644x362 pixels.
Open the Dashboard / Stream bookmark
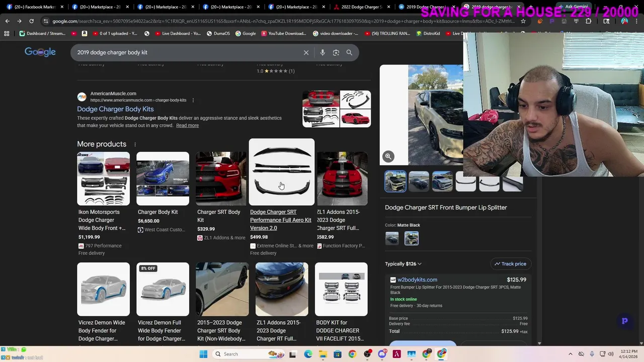tap(42, 33)
